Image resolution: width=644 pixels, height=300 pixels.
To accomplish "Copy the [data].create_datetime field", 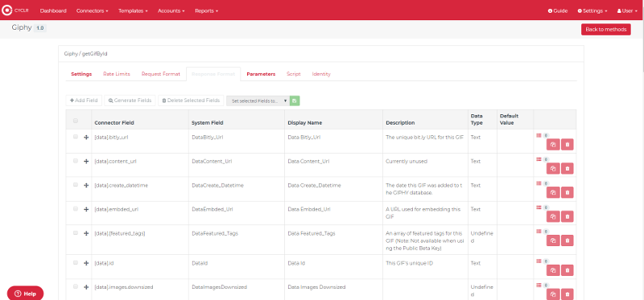I will pyautogui.click(x=553, y=192).
